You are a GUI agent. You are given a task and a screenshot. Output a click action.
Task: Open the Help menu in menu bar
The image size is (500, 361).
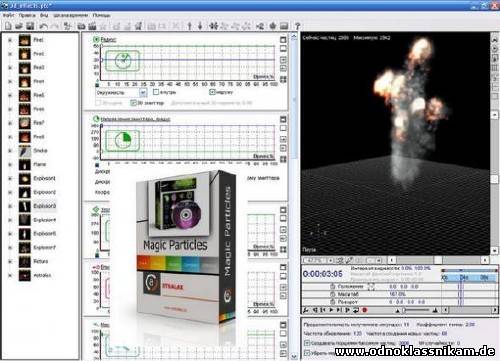coord(101,15)
